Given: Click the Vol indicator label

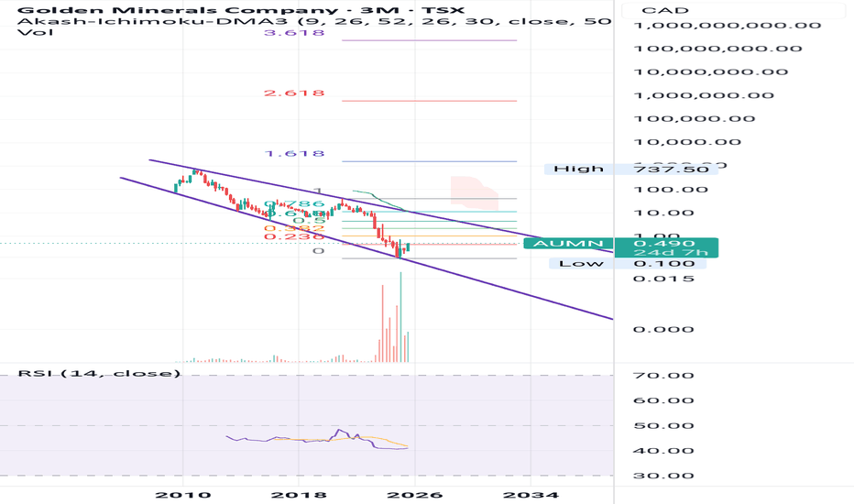Looking at the screenshot, I should (36, 32).
